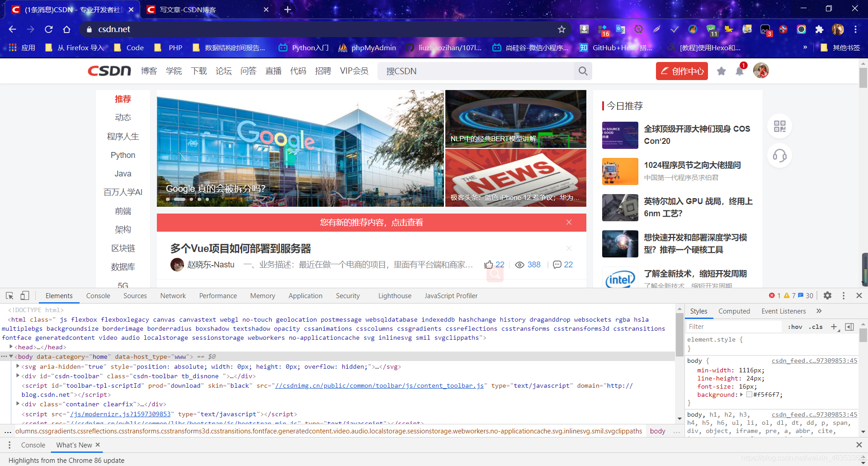
Task: Open customer service headset floating button
Action: pos(779,156)
